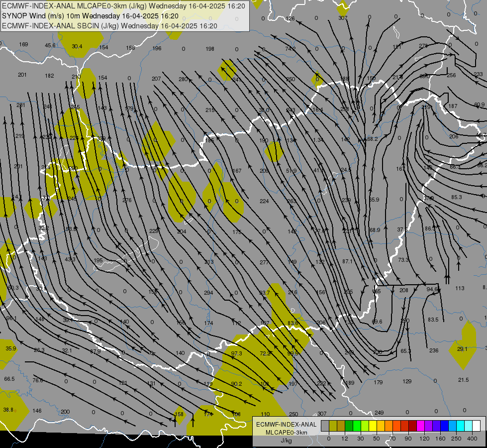
Task: Click the '113' value on the map
Action: 460,288
